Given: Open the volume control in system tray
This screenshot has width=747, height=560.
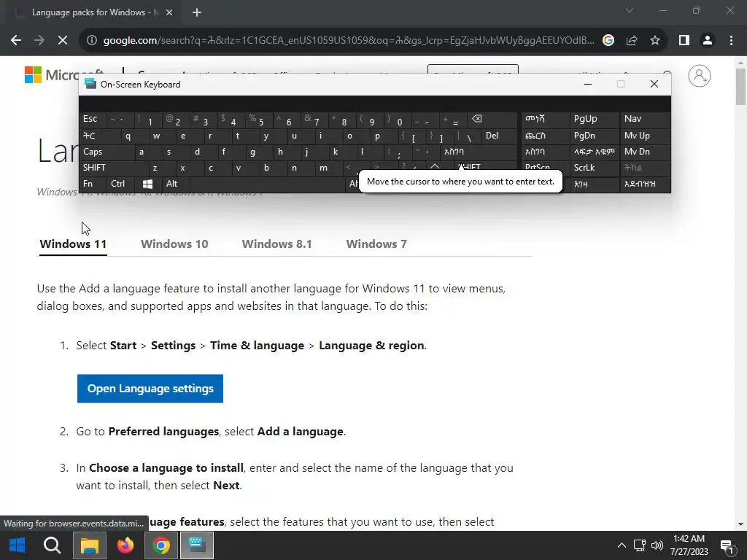Looking at the screenshot, I should (657, 545).
